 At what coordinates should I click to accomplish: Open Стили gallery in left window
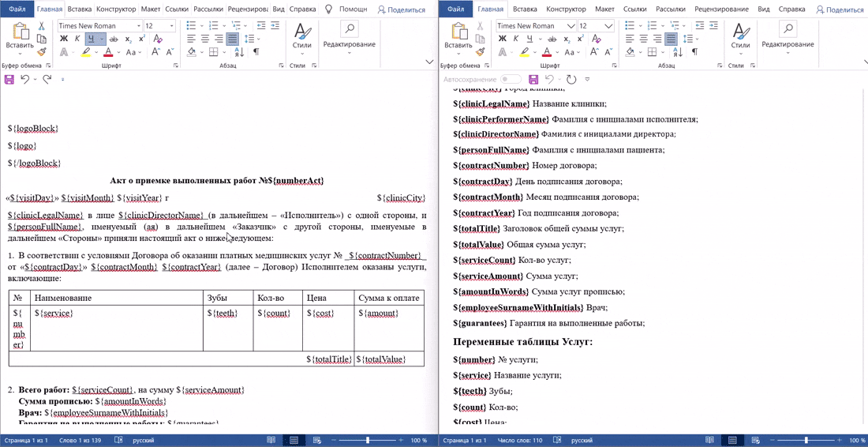pos(302,38)
